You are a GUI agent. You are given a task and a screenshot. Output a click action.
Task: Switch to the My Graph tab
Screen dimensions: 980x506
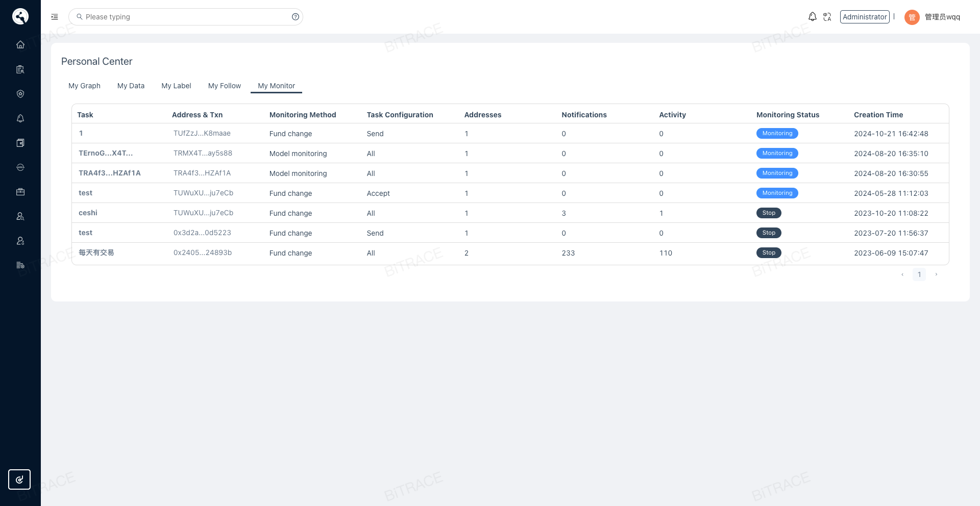click(84, 86)
